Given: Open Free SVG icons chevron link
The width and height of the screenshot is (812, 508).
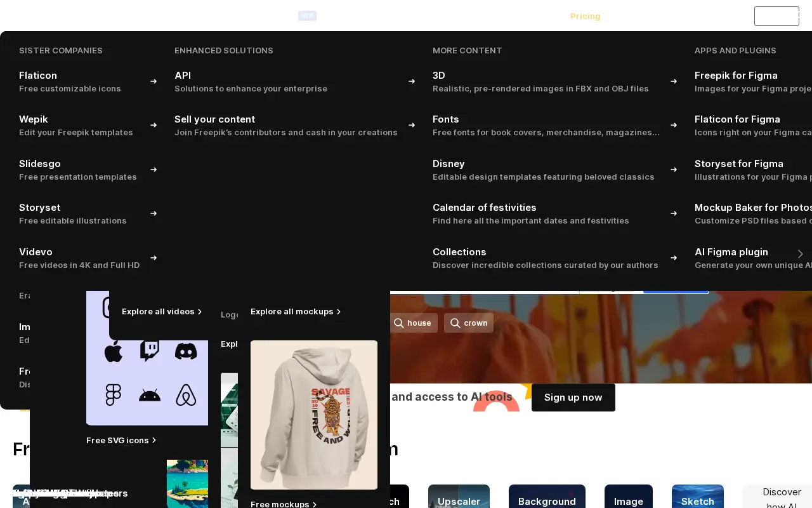Looking at the screenshot, I should (122, 440).
